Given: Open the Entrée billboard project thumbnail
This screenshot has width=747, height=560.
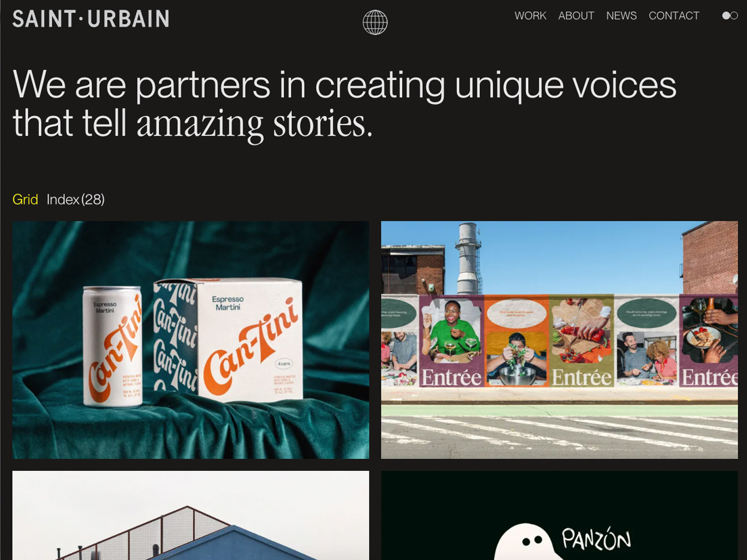Looking at the screenshot, I should 559,340.
